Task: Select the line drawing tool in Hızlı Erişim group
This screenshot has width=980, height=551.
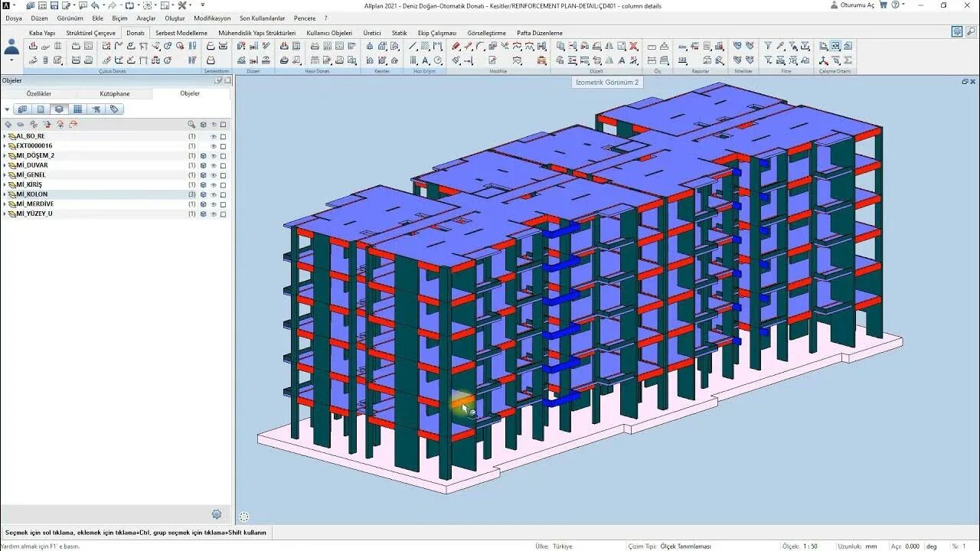Action: 413,46
